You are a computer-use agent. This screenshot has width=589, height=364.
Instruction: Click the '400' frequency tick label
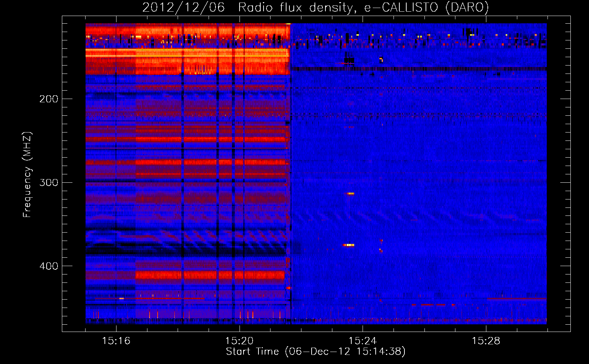click(49, 266)
